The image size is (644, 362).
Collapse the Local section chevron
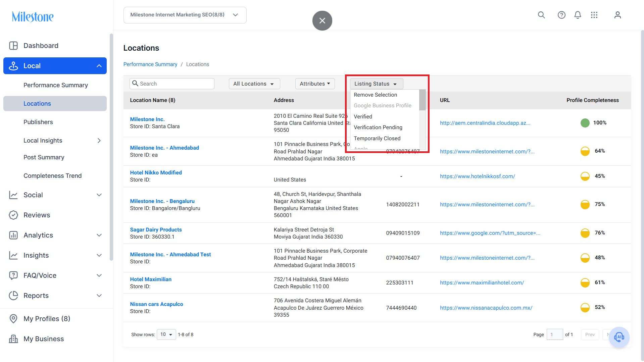(99, 66)
